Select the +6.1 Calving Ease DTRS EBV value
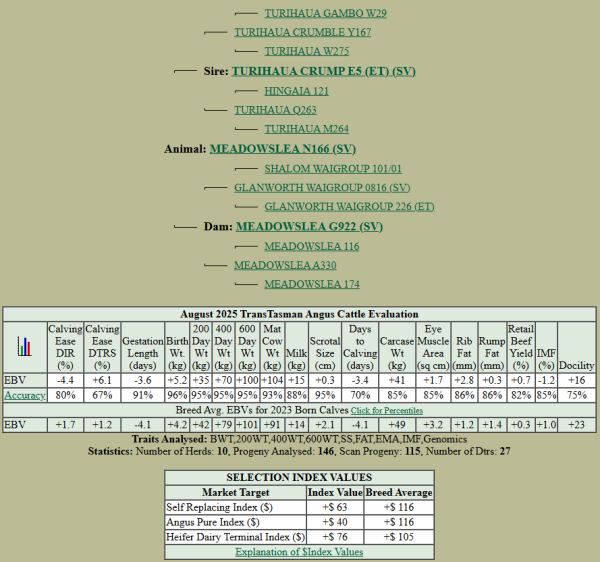The image size is (600, 562). tap(102, 380)
